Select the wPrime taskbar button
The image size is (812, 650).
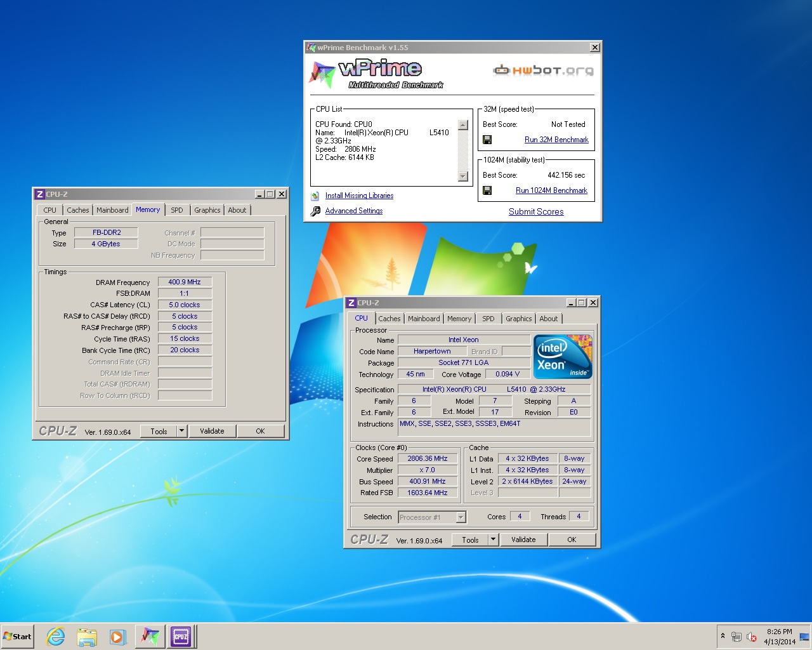[x=150, y=636]
